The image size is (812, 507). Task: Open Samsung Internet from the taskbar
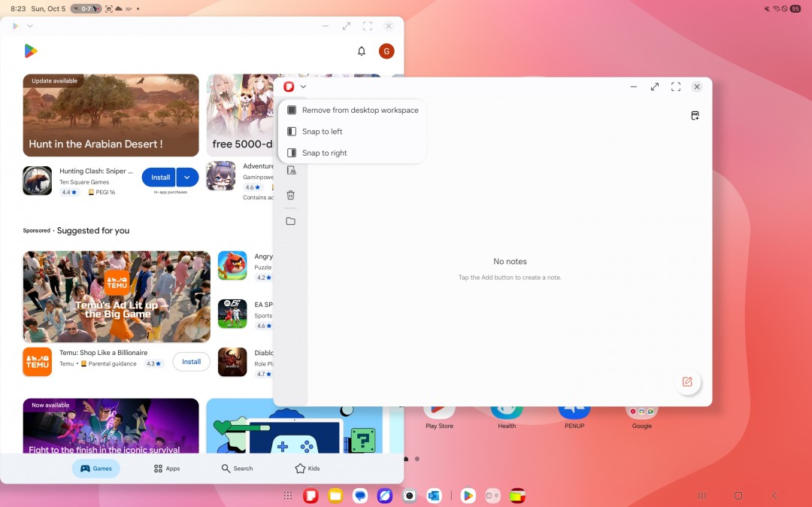385,496
